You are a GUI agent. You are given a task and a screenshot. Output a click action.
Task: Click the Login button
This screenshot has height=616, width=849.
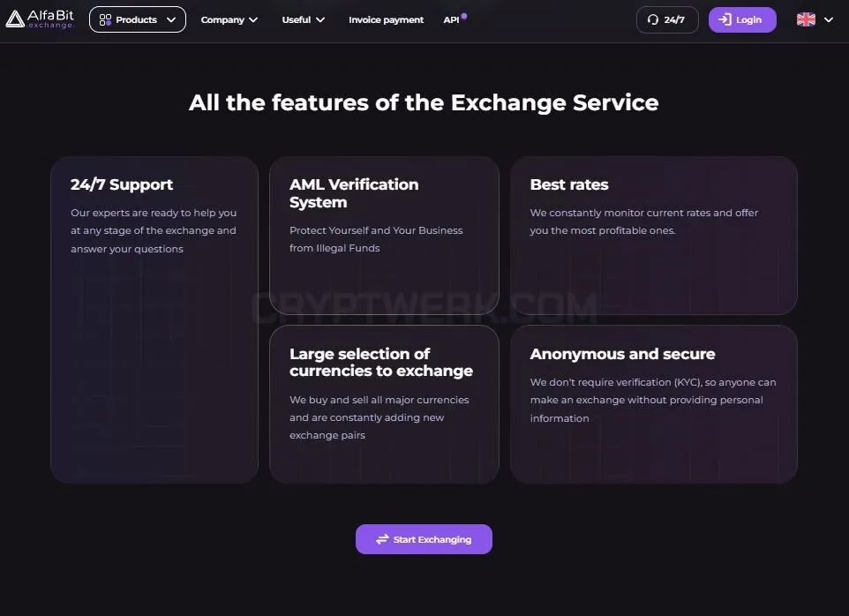click(742, 19)
